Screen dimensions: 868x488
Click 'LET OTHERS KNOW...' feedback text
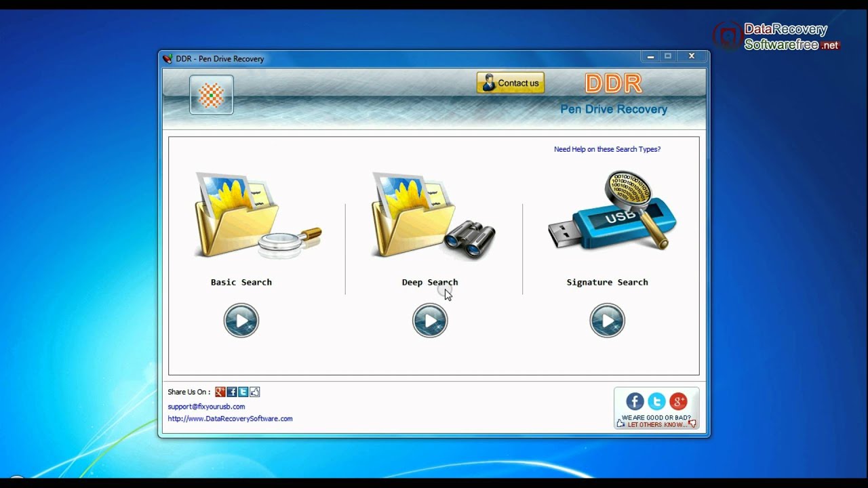pos(656,424)
